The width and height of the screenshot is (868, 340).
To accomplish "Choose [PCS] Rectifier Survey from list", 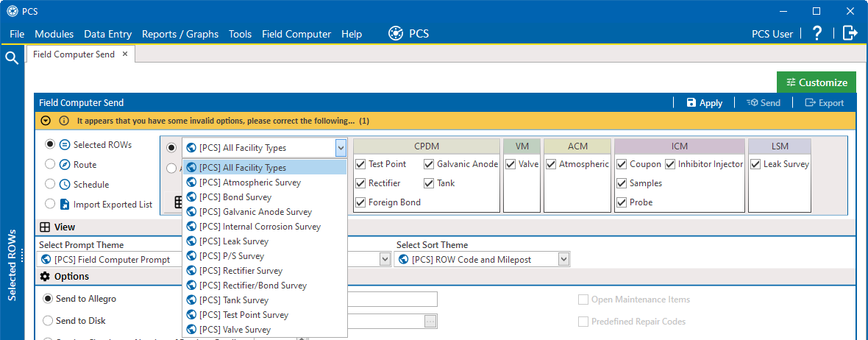I will [265, 271].
